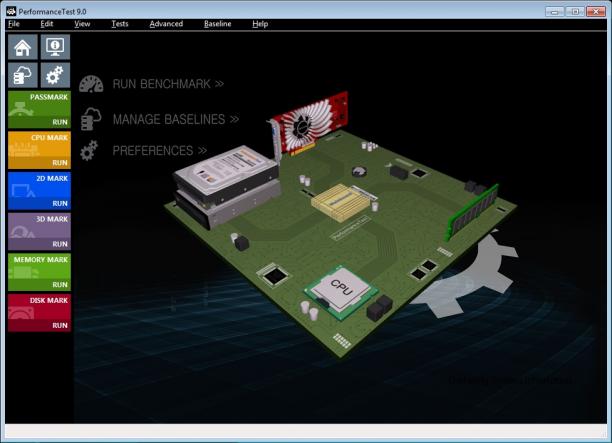Open the baseline cloud server sidebar icon

[23, 75]
